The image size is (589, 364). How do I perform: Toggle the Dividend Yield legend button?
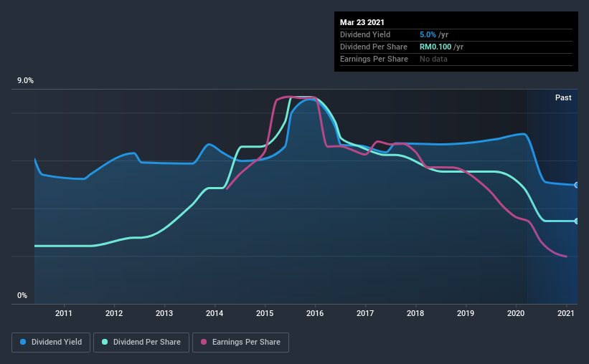[51, 343]
